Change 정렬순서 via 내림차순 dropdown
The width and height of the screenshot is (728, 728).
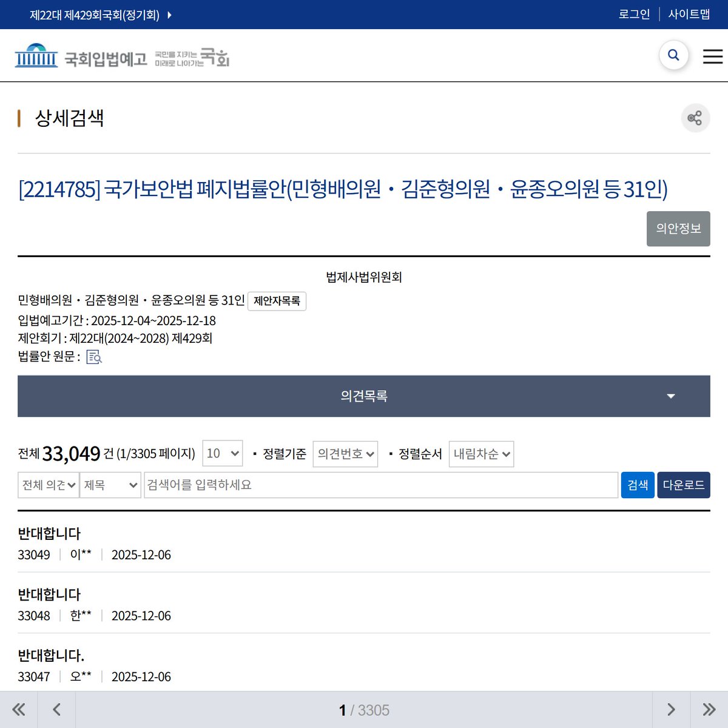481,453
